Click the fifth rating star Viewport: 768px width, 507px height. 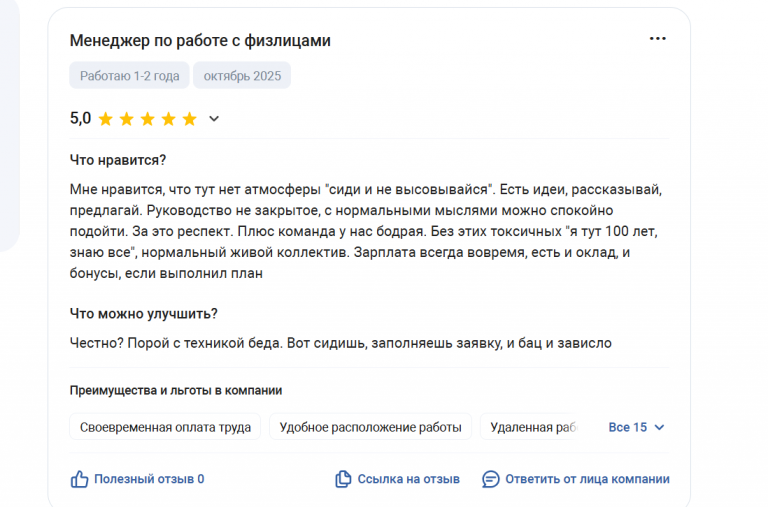click(x=189, y=119)
